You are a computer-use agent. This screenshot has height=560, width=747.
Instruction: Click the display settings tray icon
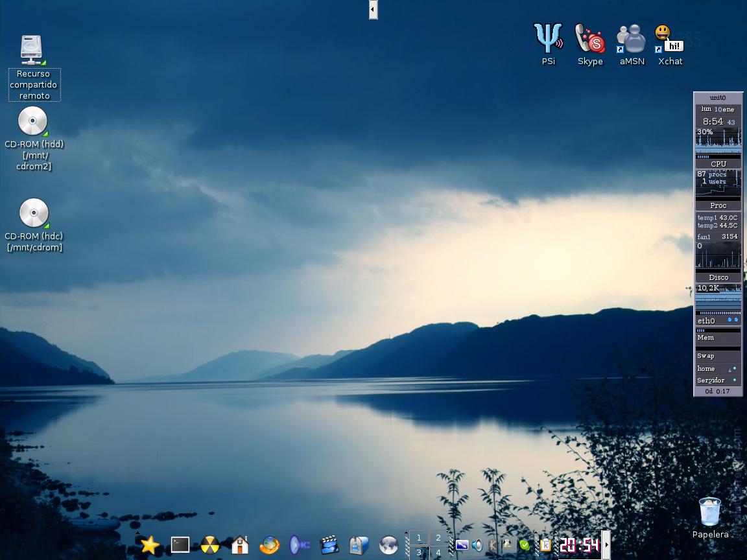pos(462,544)
